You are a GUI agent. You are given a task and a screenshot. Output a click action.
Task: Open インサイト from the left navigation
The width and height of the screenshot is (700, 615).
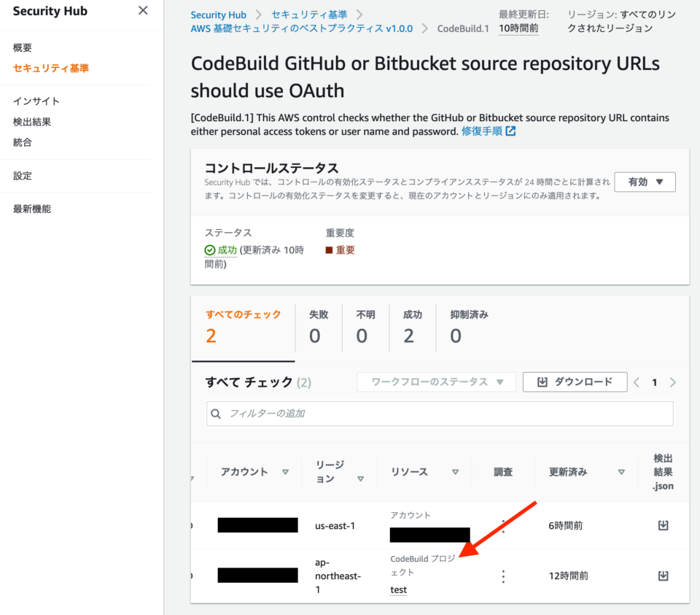tap(35, 101)
